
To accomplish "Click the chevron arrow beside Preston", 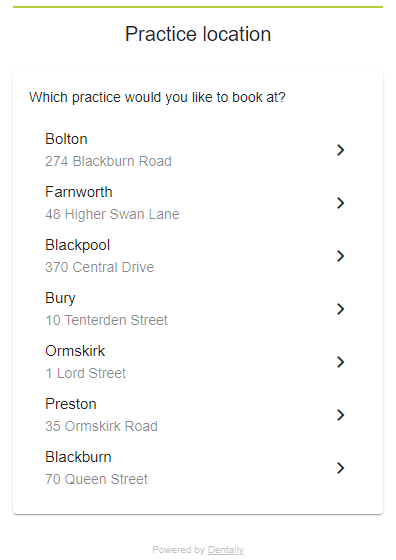I will pos(340,415).
